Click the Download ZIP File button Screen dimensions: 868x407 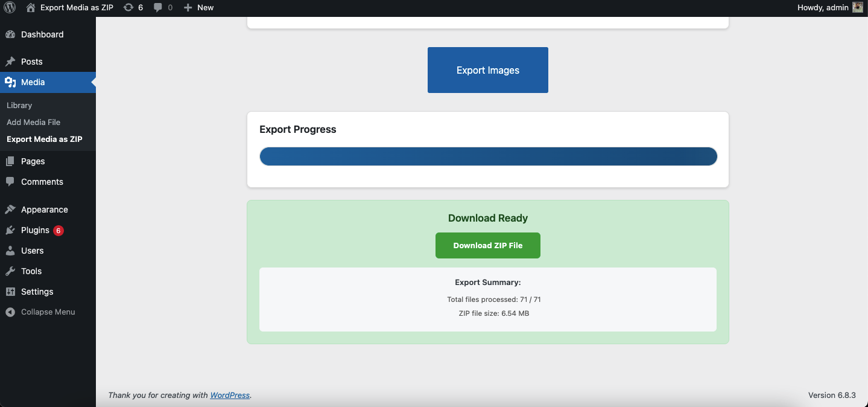coord(487,245)
